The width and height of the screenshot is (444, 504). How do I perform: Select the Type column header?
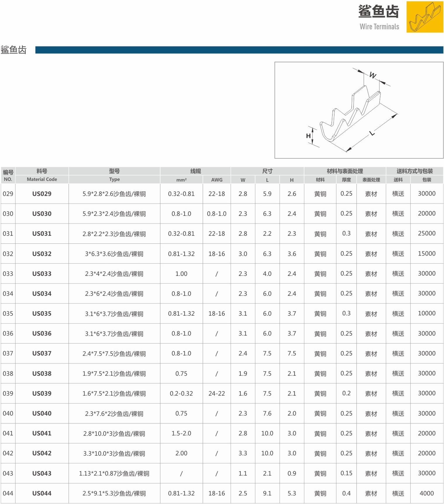point(114,179)
